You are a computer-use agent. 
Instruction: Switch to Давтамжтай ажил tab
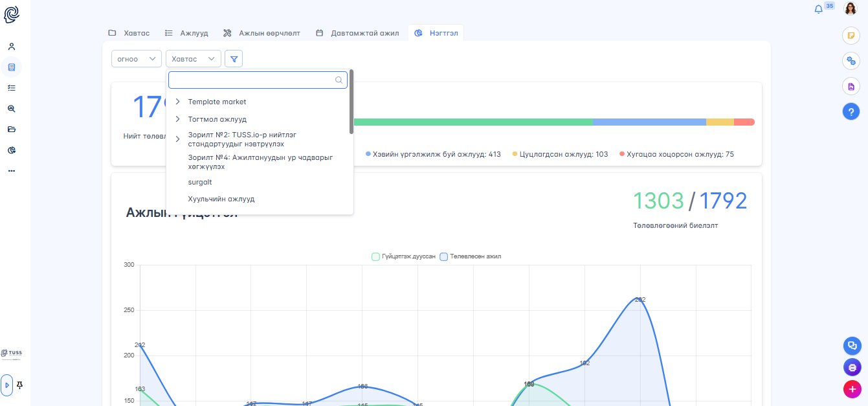[x=357, y=33]
